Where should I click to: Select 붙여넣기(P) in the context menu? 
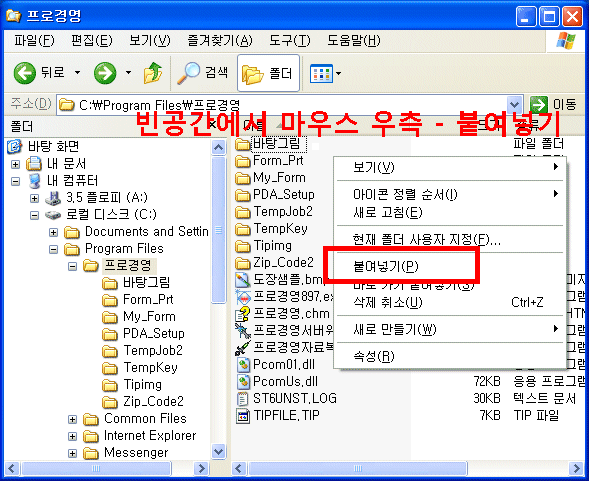(386, 266)
